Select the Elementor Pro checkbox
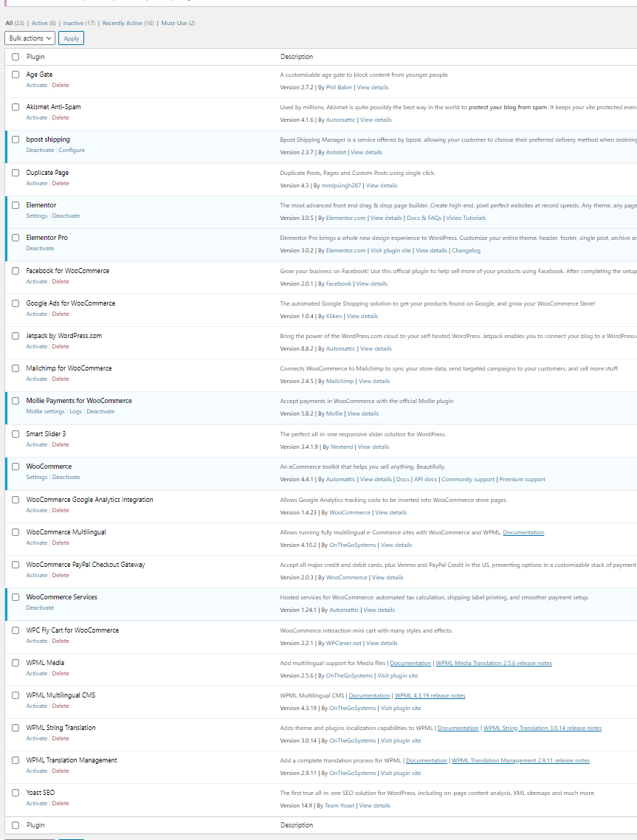This screenshot has width=637, height=840. click(x=16, y=238)
